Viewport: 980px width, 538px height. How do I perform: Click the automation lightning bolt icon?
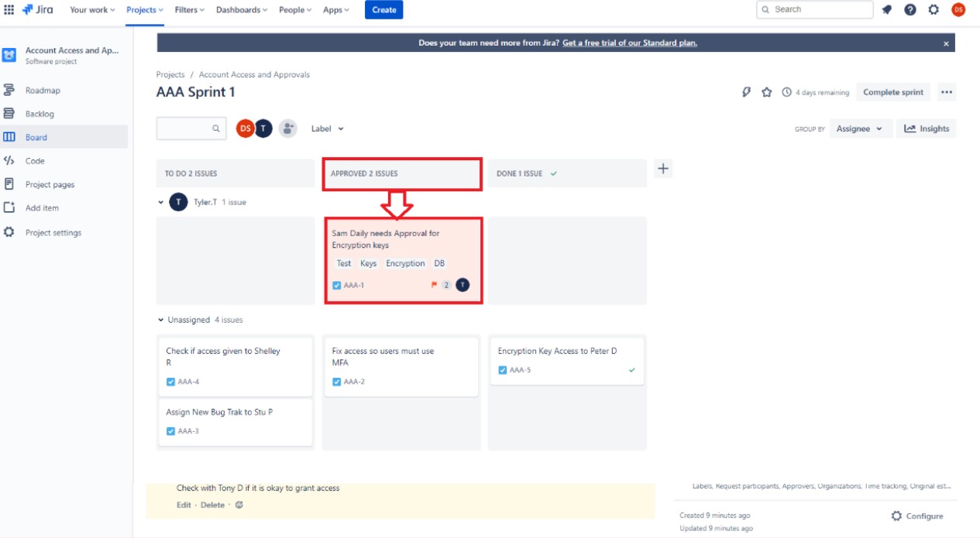click(x=745, y=91)
